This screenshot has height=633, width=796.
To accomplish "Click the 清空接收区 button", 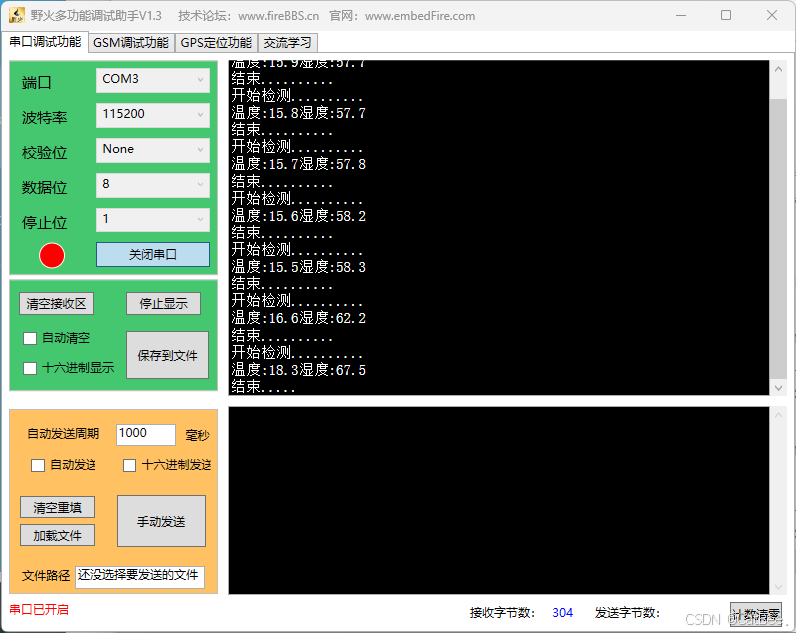I will tap(56, 304).
